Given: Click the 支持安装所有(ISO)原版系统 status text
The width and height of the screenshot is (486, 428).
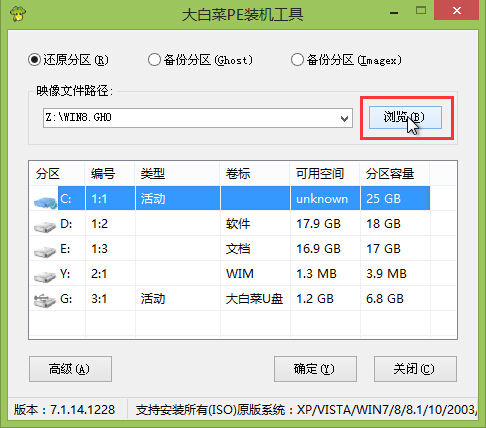Looking at the screenshot, I should point(210,410).
